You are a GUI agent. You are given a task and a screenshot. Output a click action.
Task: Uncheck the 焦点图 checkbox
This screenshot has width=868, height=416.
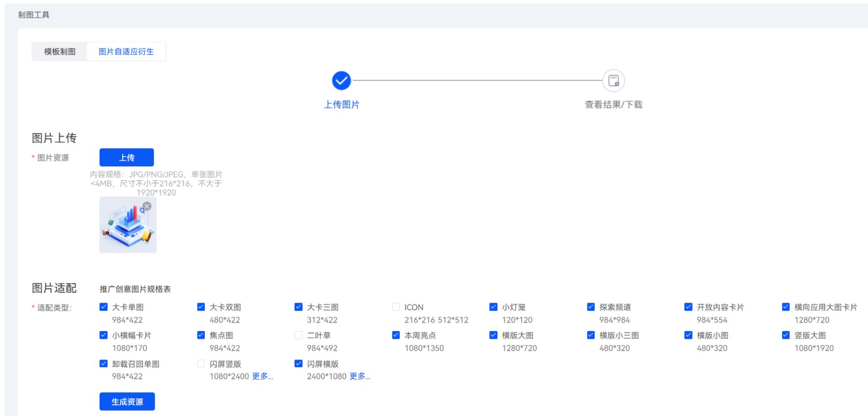tap(201, 335)
